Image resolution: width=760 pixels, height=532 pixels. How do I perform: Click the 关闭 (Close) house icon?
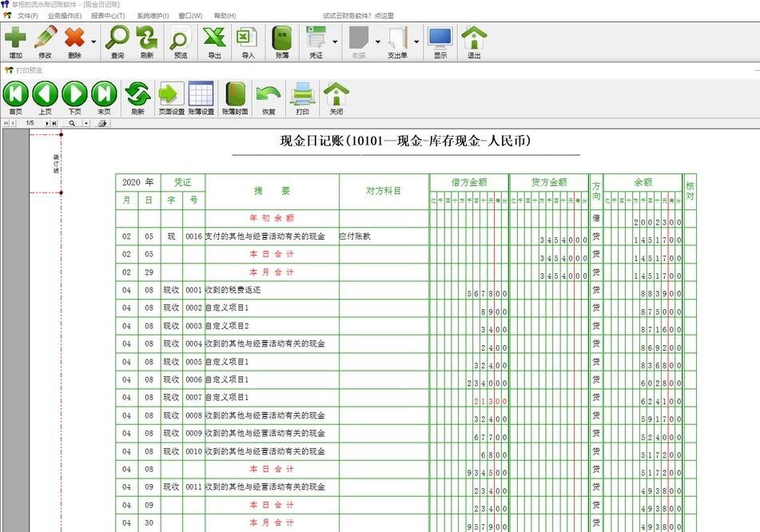coord(336,94)
